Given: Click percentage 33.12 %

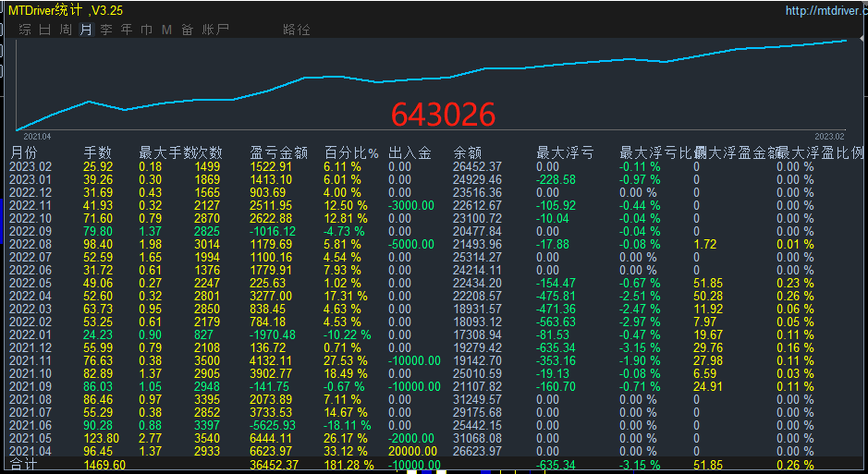Looking at the screenshot, I should (346, 451).
